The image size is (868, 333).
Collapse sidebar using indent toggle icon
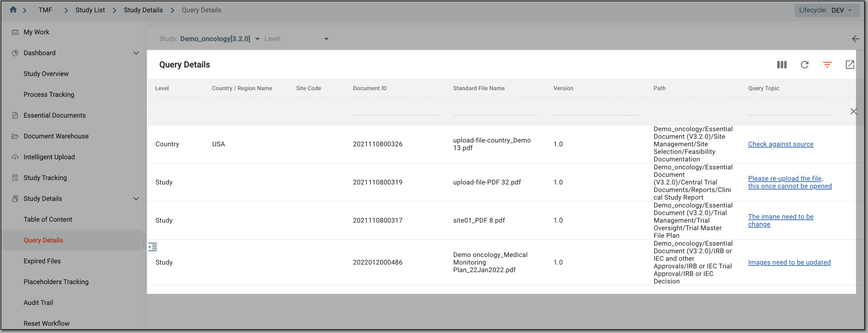tap(153, 247)
